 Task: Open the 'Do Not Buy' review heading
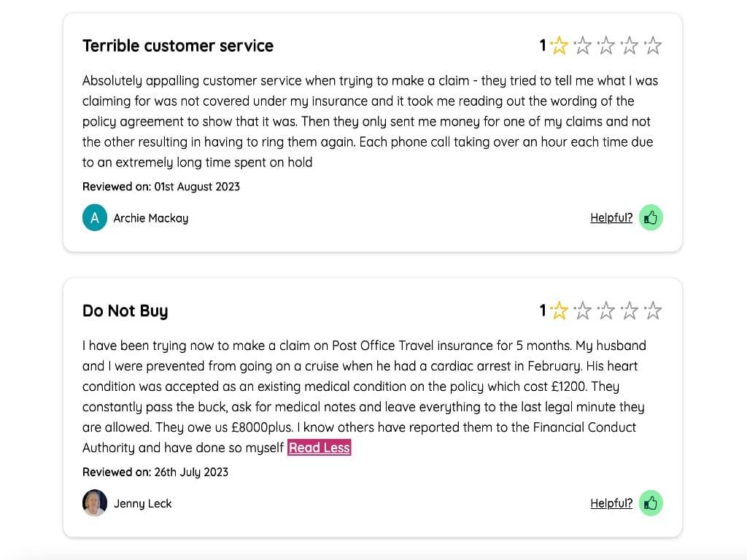(125, 311)
